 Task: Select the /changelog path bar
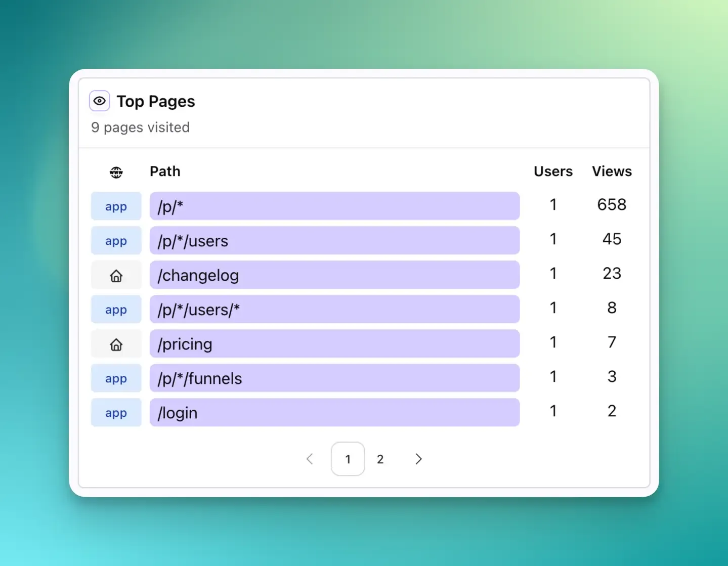334,275
